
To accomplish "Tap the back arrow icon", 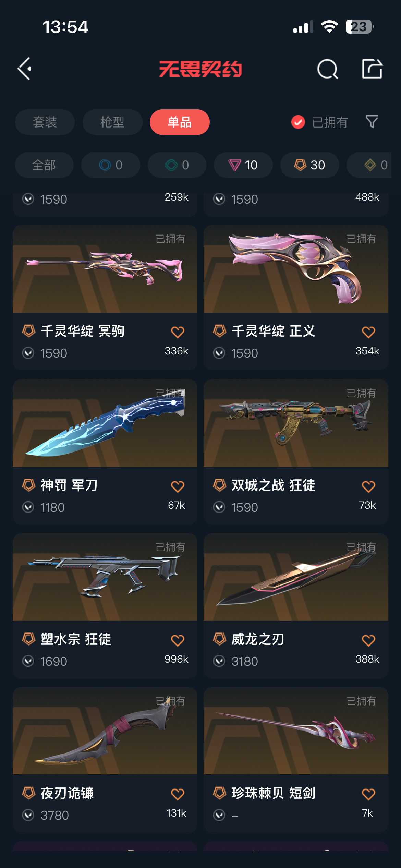I will [x=25, y=69].
